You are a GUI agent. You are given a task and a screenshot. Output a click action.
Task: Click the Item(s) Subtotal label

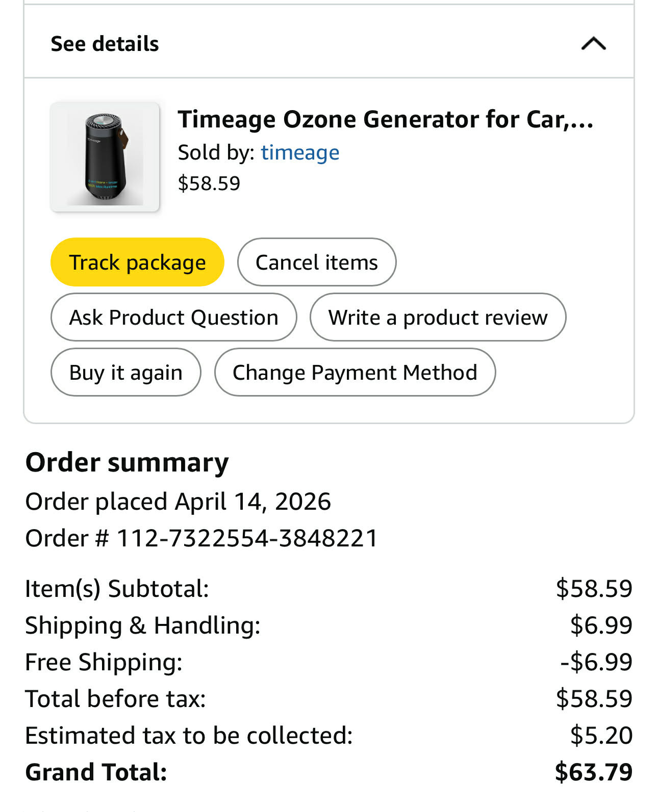(117, 589)
